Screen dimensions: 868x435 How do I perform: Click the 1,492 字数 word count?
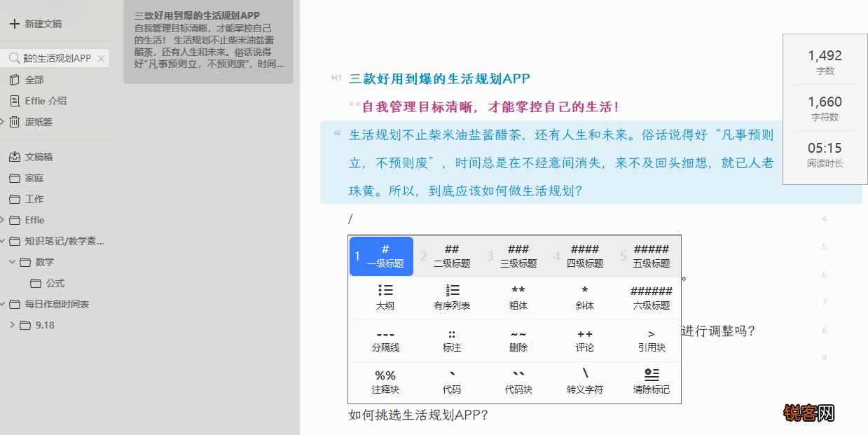click(x=825, y=62)
